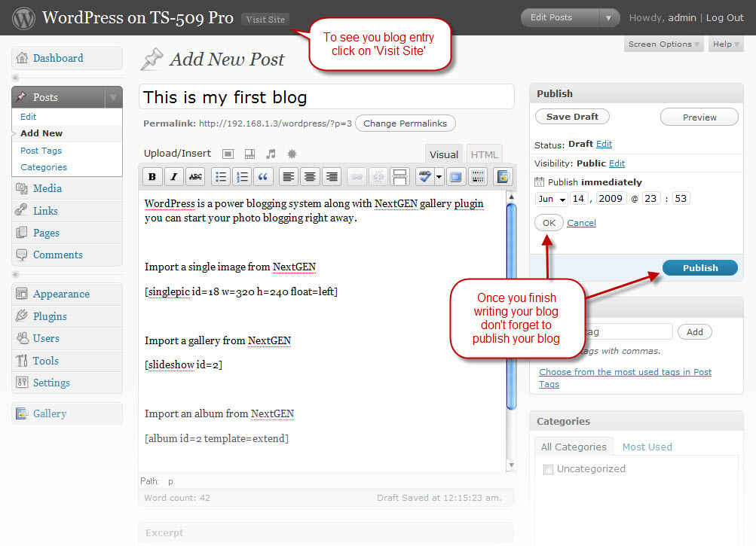The height and width of the screenshot is (546, 756).
Task: Click the Visit Site link
Action: coord(265,20)
